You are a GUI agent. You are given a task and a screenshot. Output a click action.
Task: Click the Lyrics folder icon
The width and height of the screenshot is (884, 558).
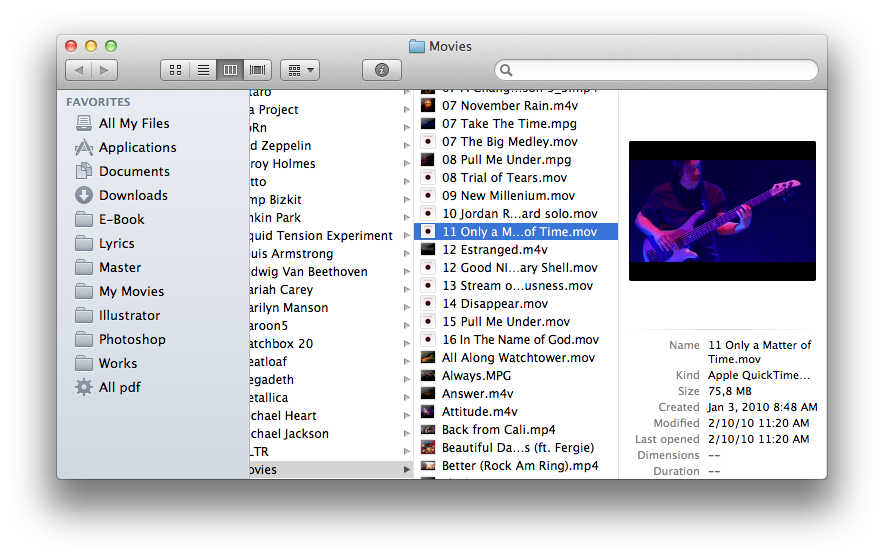84,243
